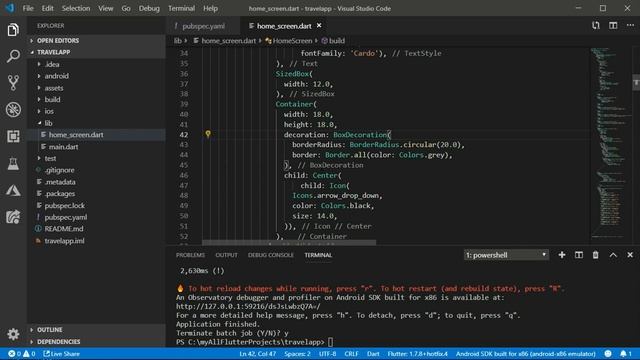Split the terminal panel
This screenshot has height=360, width=640.
[x=579, y=255]
